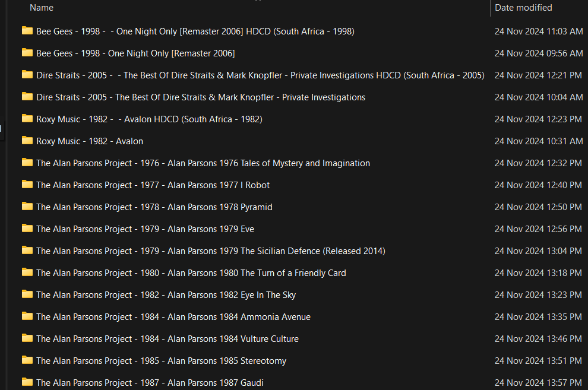This screenshot has height=390, width=588.
Task: Click folder icon next to Alan Parsons 1978 Pyramid
Action: [27, 207]
